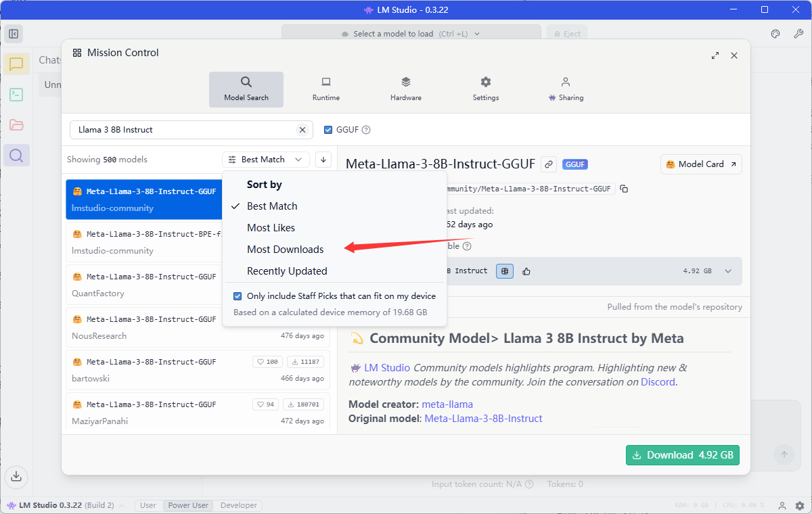Click the grid icon in the quantization row
812x514 pixels.
(x=505, y=271)
